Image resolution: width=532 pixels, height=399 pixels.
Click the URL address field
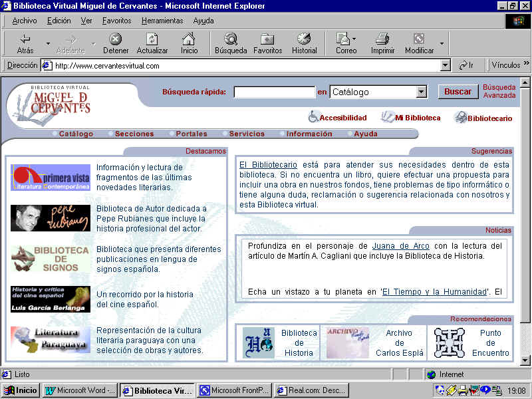(247, 65)
